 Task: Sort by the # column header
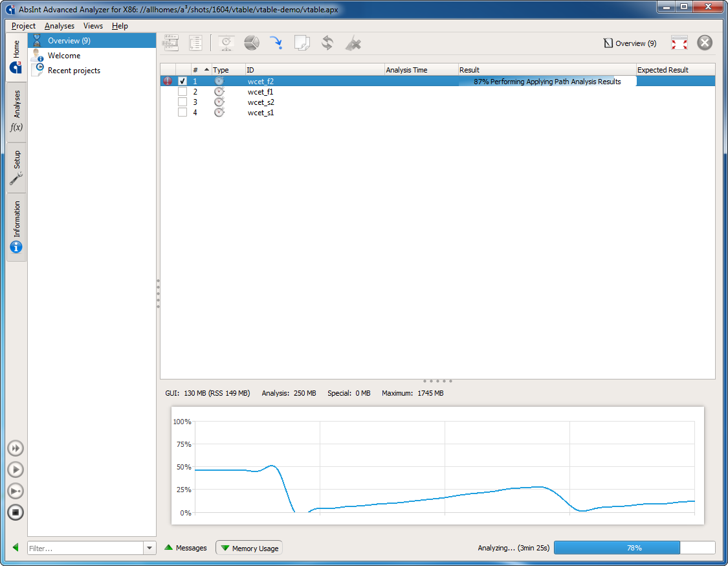click(201, 70)
